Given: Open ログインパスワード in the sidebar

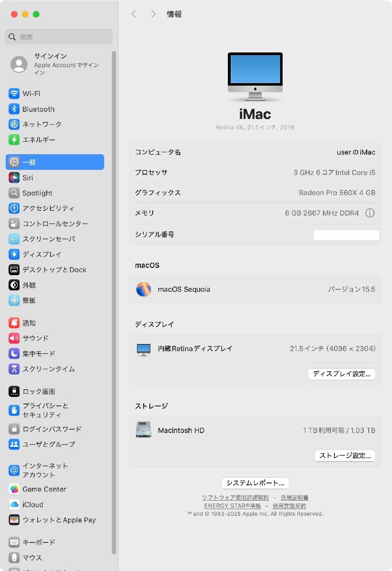Looking at the screenshot, I should coord(55,429).
